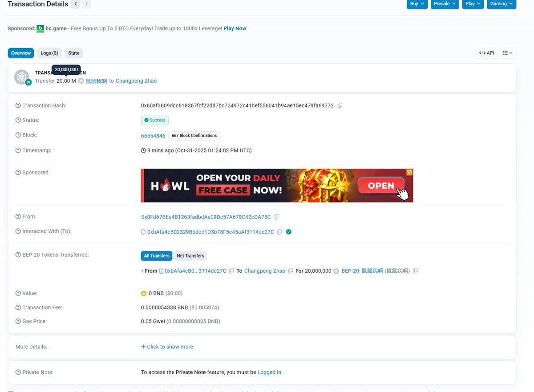The image size is (534, 392).
Task: Click help icon beside BEP-20 Tokens Transferred
Action: point(18,255)
